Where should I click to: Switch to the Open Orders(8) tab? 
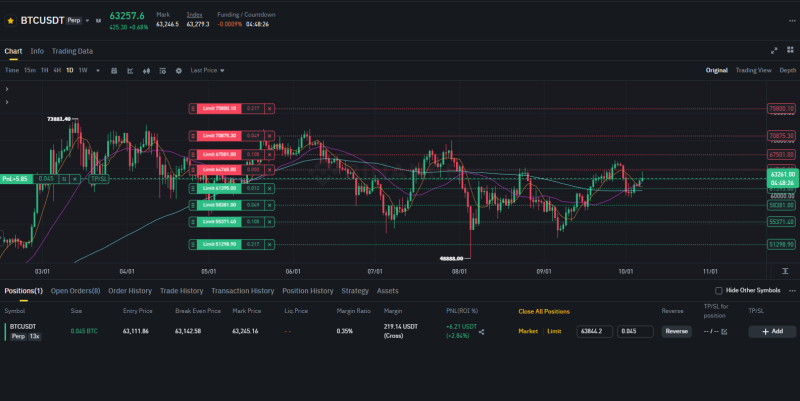76,291
